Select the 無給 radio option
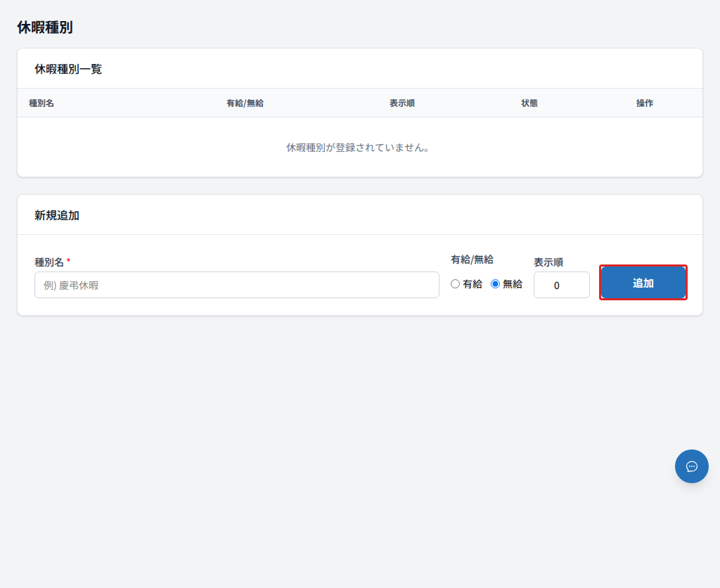Screen dimensions: 720x588 pyautogui.click(x=495, y=284)
